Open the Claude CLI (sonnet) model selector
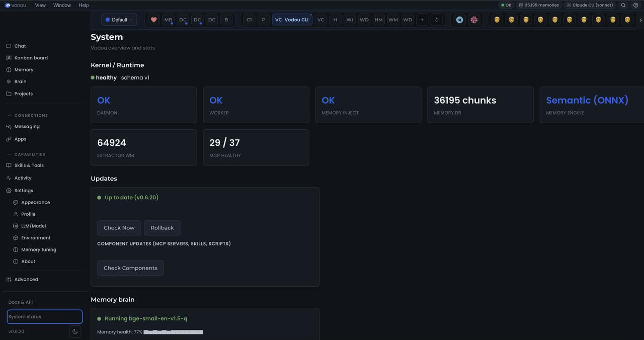The image size is (644, 340). pyautogui.click(x=590, y=5)
